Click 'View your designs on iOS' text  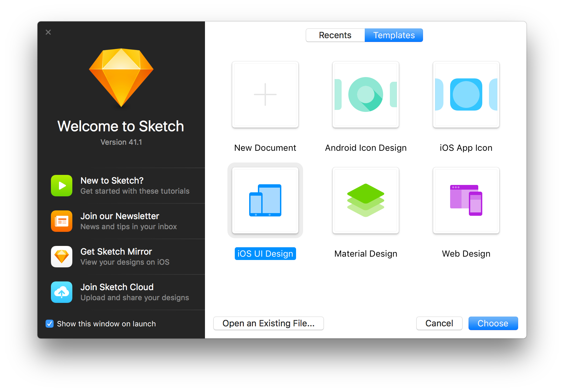click(x=125, y=262)
